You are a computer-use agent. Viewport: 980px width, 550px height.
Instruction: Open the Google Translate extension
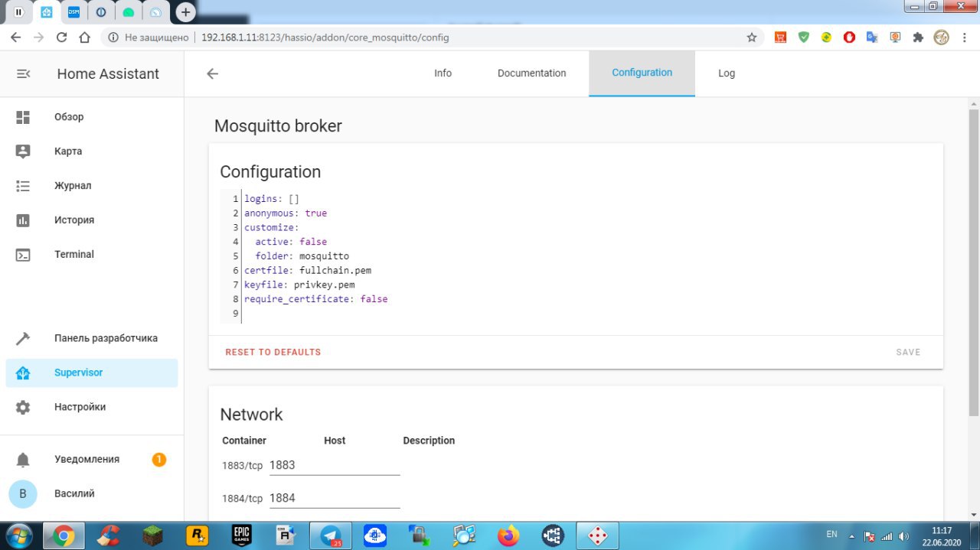872,37
